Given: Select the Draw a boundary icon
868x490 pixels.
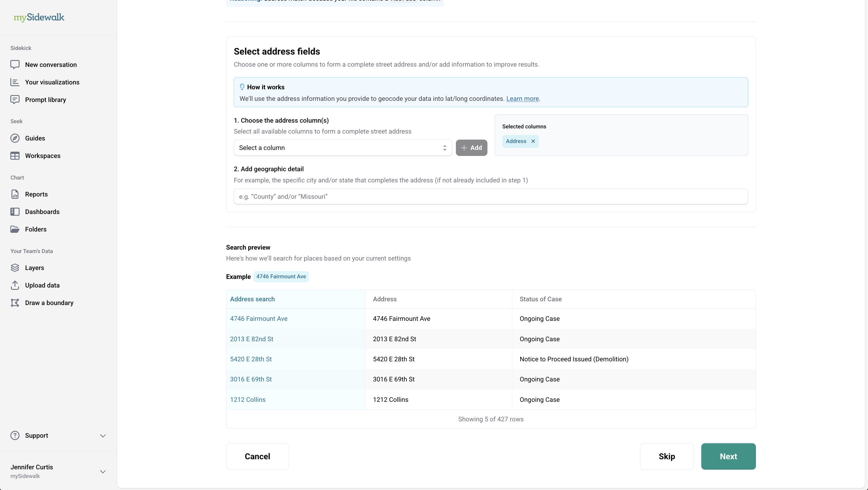Looking at the screenshot, I should click(x=15, y=303).
